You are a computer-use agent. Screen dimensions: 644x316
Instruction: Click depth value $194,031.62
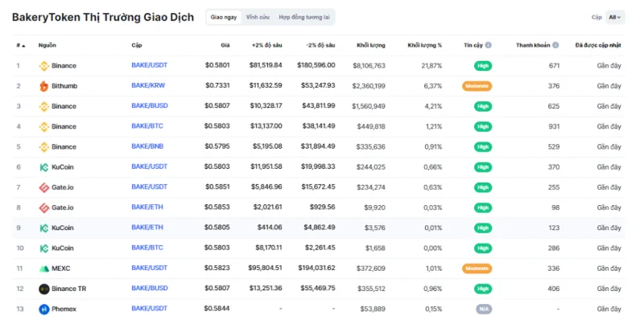click(x=316, y=268)
